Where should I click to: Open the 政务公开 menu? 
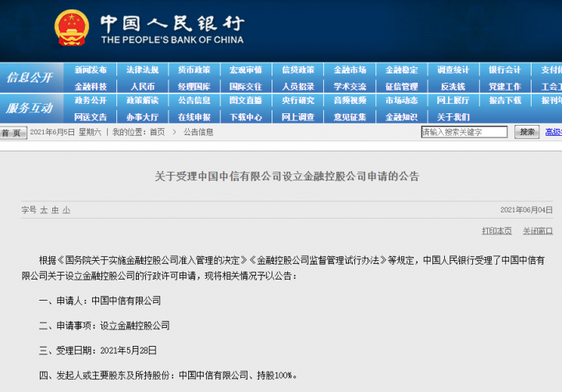[91, 101]
